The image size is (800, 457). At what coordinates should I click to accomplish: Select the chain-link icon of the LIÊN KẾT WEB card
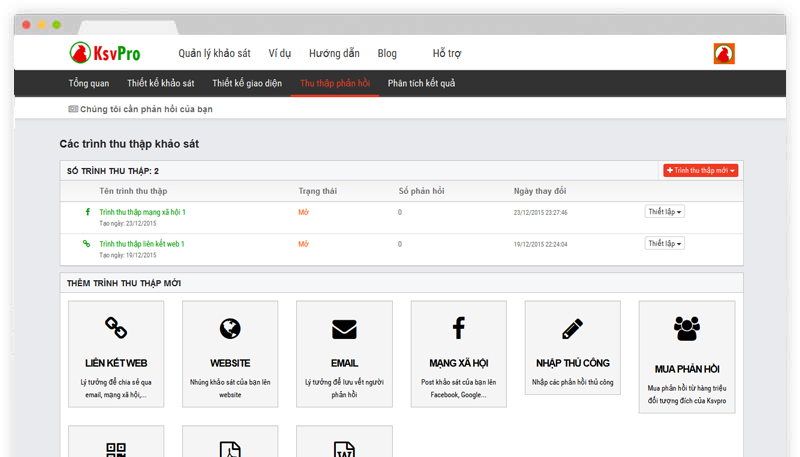click(116, 328)
